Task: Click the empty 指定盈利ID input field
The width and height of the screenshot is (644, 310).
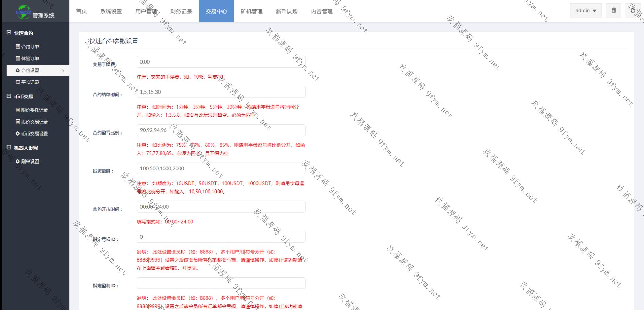Action: pyautogui.click(x=221, y=283)
